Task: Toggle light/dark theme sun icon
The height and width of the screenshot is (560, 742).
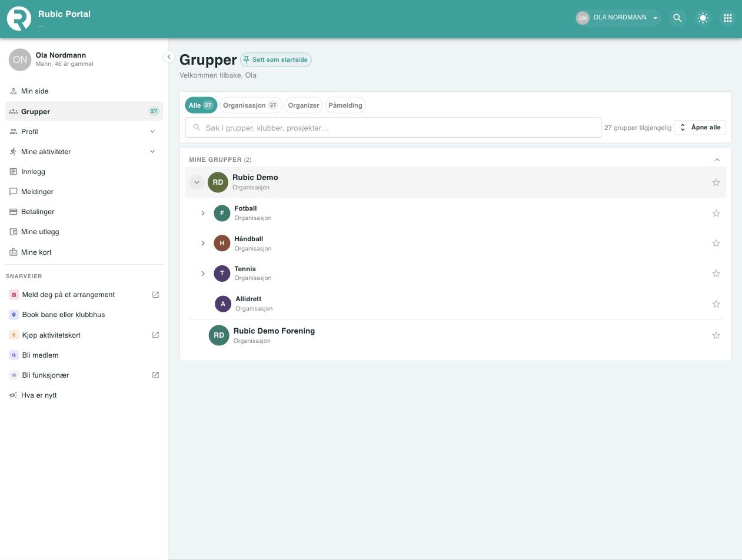Action: (703, 18)
